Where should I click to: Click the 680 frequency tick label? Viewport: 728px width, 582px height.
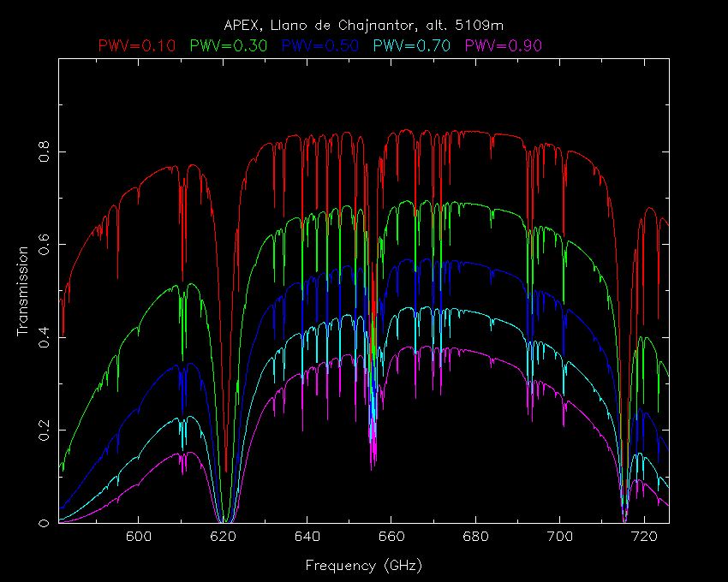tap(475, 537)
